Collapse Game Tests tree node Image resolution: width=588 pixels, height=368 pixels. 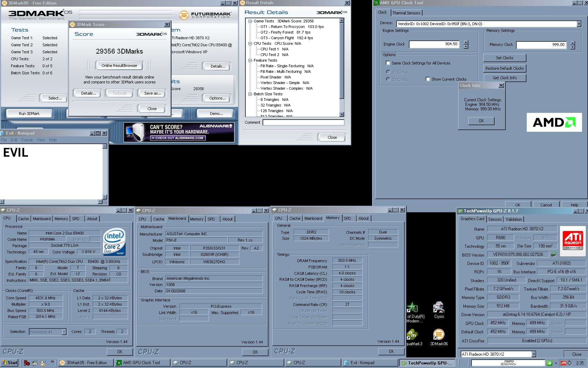pyautogui.click(x=250, y=21)
